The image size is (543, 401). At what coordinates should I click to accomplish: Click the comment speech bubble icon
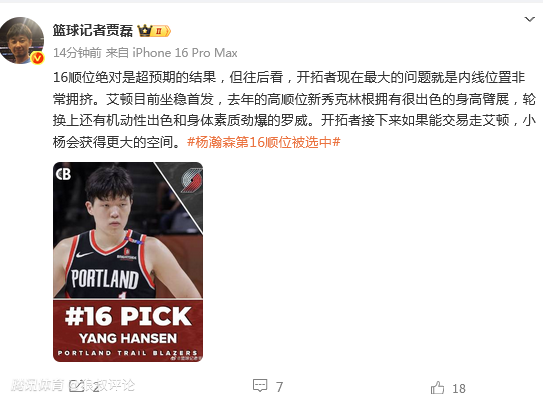tap(260, 385)
